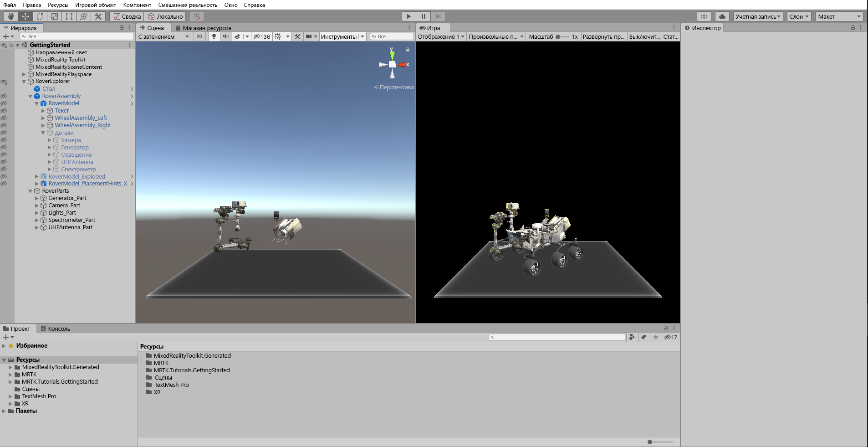Toggle hidden objects count 136 in Scene
868x447 pixels.
click(x=262, y=36)
